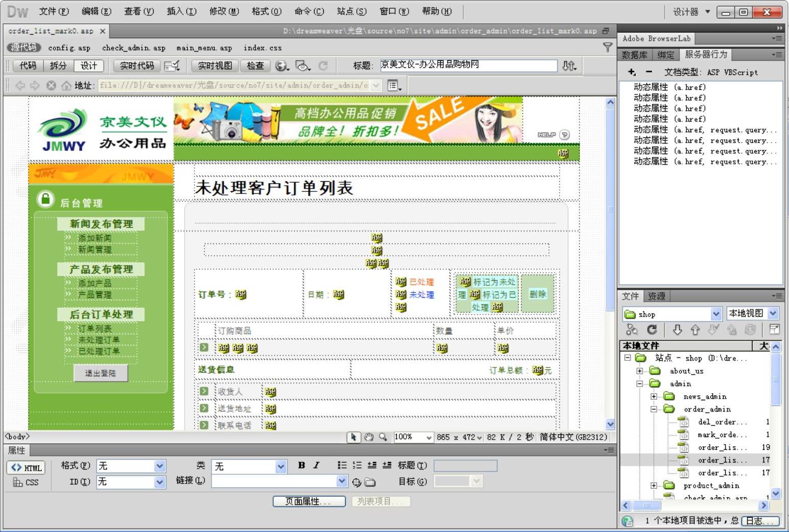
Task: Collapse the order_admin folder
Action: coord(654,409)
